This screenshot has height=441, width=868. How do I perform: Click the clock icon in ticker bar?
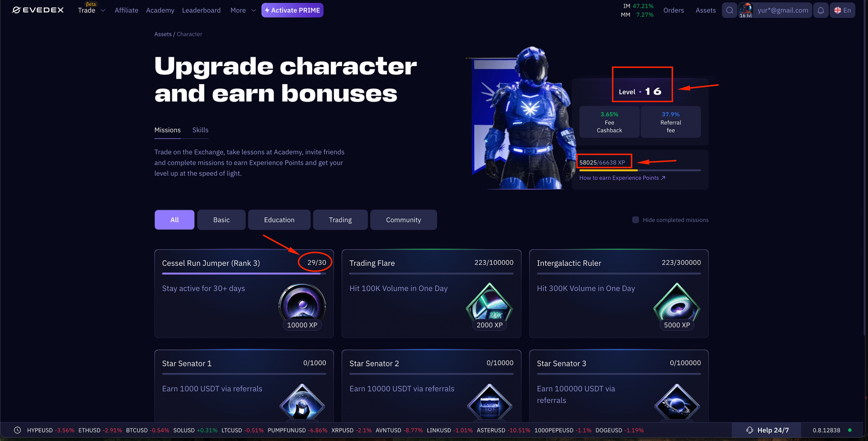[17, 430]
